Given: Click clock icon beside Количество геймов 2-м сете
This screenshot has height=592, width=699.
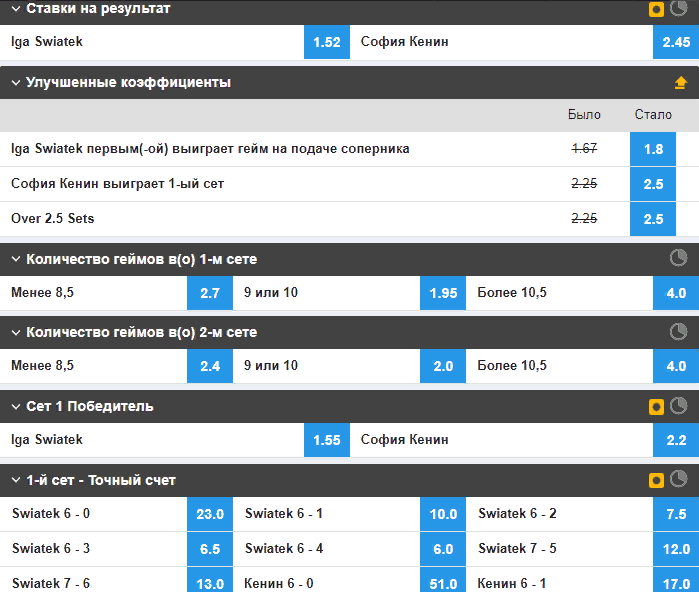Looking at the screenshot, I should [678, 332].
